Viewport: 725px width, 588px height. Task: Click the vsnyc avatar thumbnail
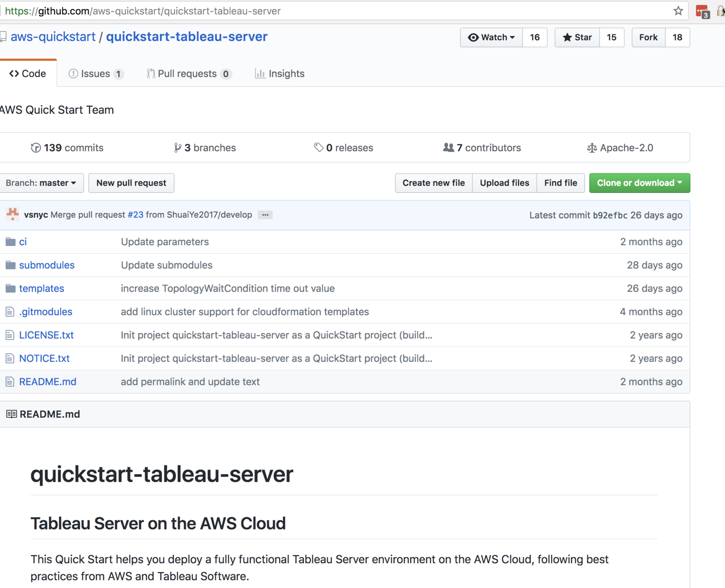[13, 214]
